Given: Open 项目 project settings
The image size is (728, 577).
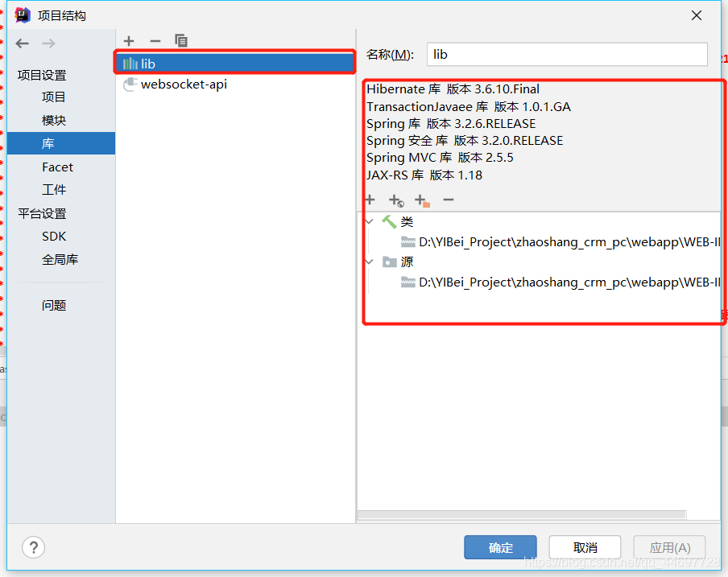Looking at the screenshot, I should click(54, 97).
